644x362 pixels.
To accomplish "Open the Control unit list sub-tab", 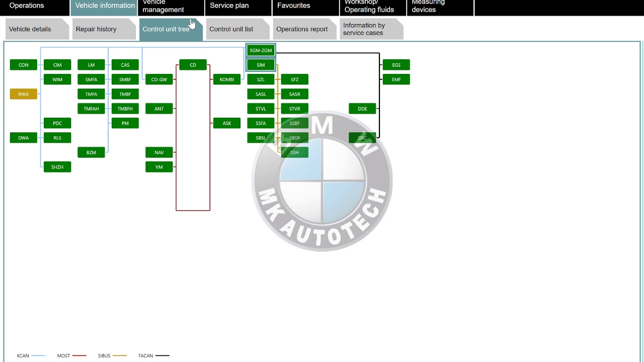I will [x=238, y=29].
